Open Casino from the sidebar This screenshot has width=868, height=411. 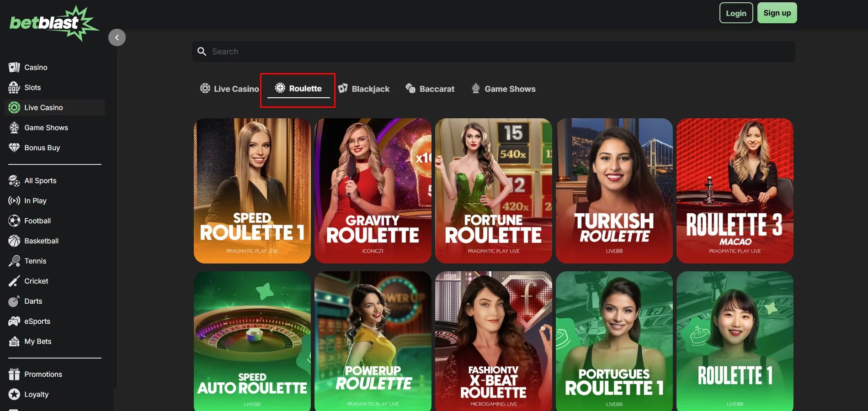(55, 67)
